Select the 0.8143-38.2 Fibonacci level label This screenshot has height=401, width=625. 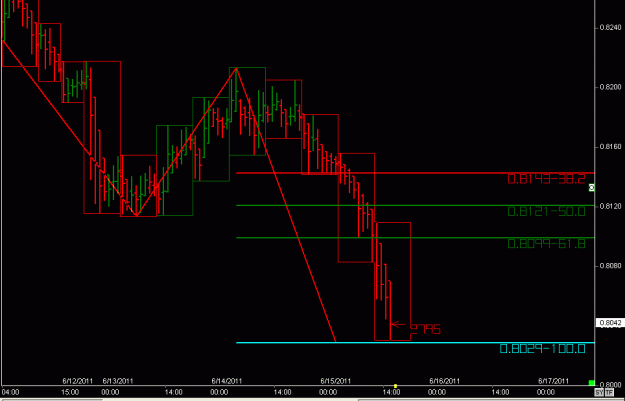[x=546, y=179]
